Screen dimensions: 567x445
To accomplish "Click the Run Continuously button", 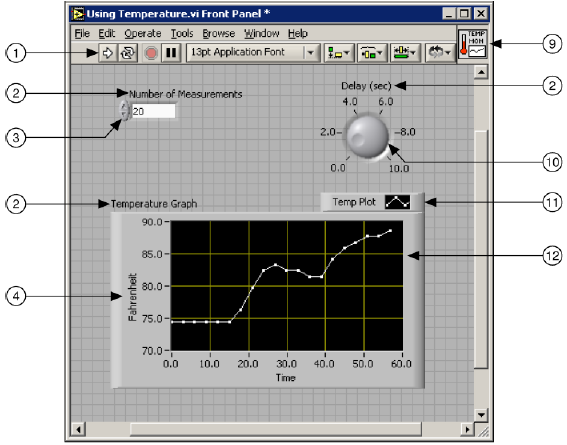I will 127,53.
